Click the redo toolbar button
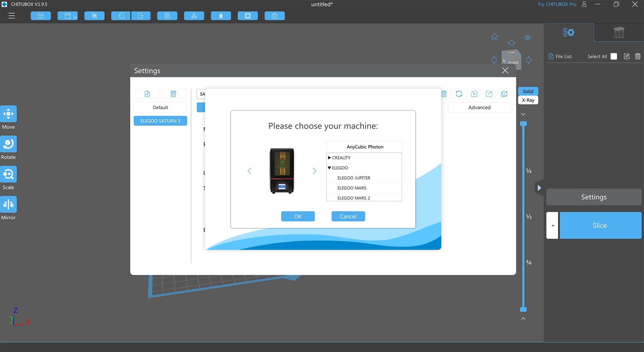This screenshot has height=352, width=644. (141, 16)
